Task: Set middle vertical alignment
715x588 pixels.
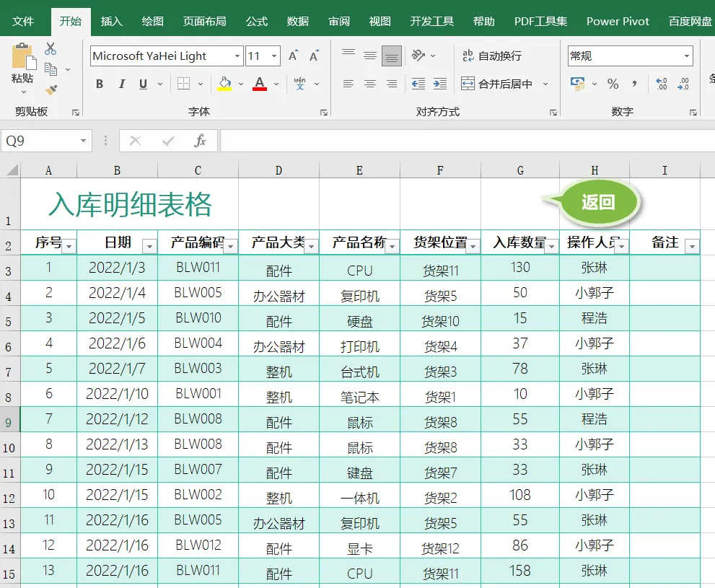Action: pos(370,56)
